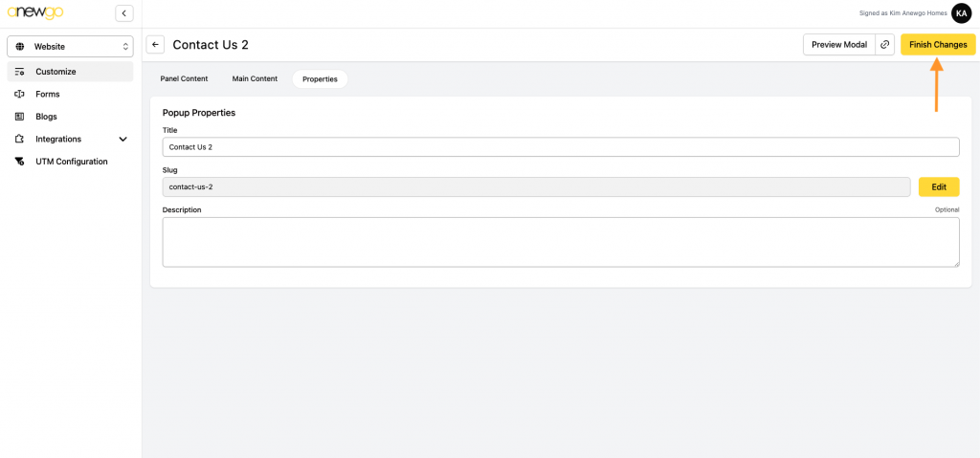Image resolution: width=980 pixels, height=458 pixels.
Task: Click the back arrow beside Contact Us 2
Action: [x=155, y=45]
